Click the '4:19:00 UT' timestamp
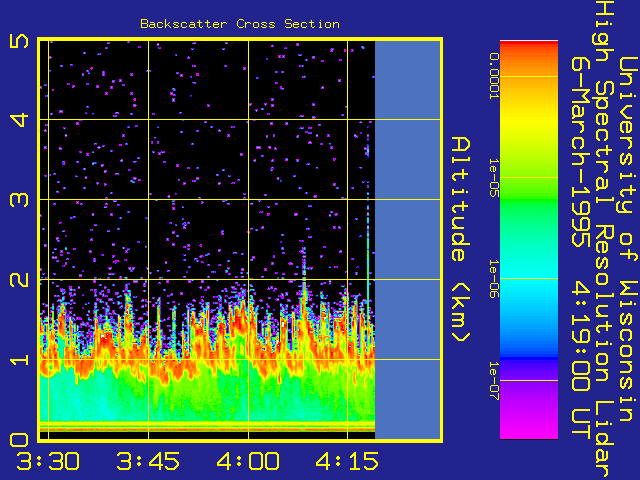The image size is (640, 480). click(581, 361)
